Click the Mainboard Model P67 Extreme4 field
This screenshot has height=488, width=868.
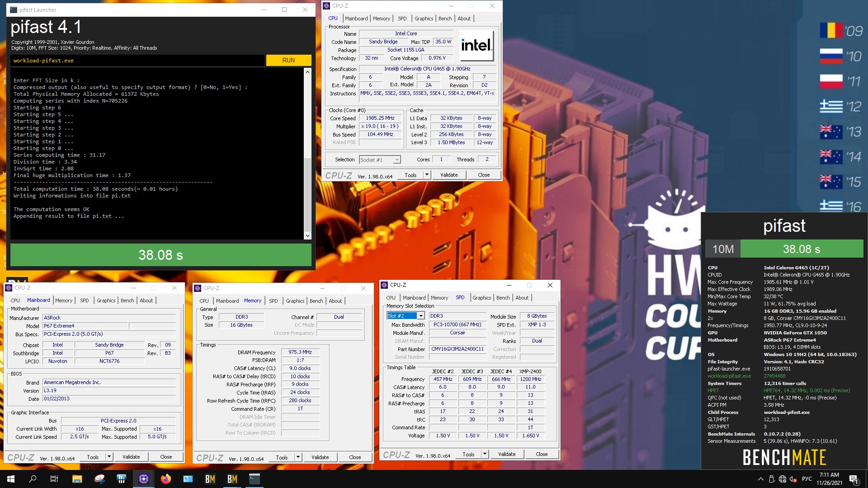click(x=85, y=326)
